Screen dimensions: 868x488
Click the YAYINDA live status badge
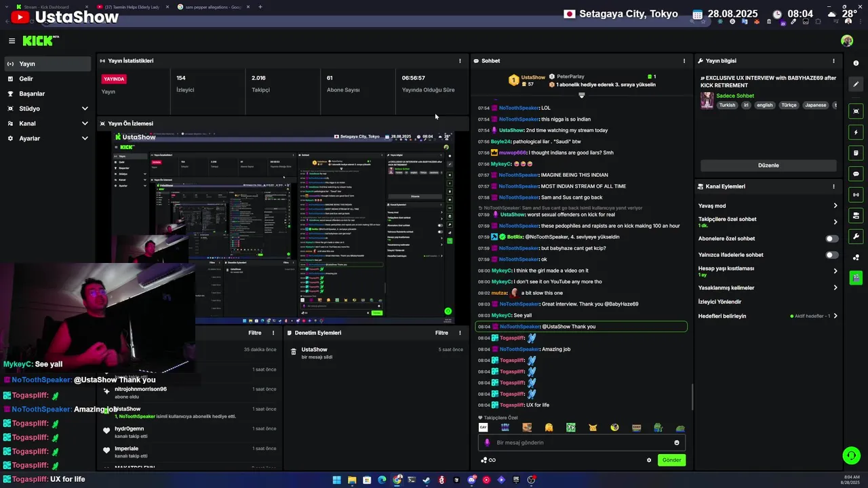[114, 79]
